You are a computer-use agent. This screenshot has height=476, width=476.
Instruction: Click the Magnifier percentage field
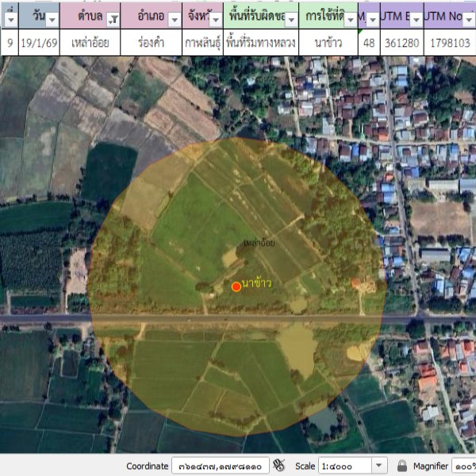[463, 466]
